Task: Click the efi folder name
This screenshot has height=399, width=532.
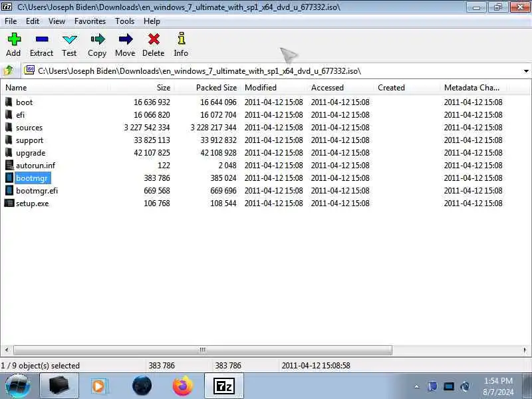Action: 21,114
